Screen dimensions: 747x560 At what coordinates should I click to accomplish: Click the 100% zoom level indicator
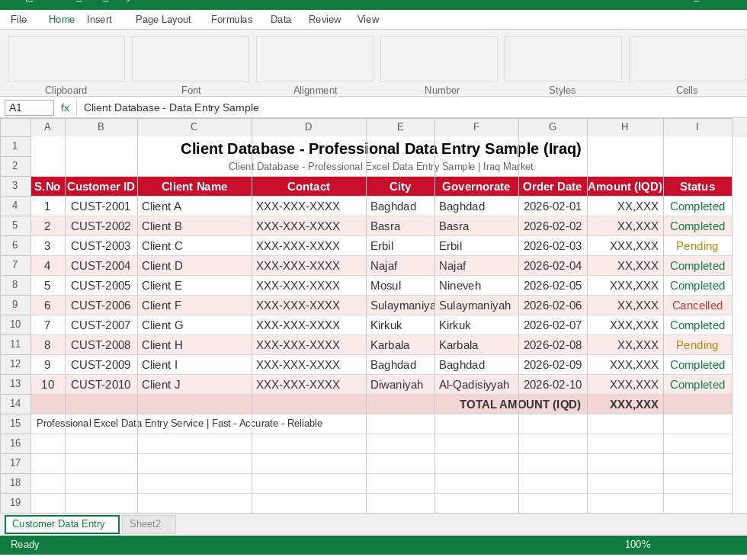(x=637, y=544)
